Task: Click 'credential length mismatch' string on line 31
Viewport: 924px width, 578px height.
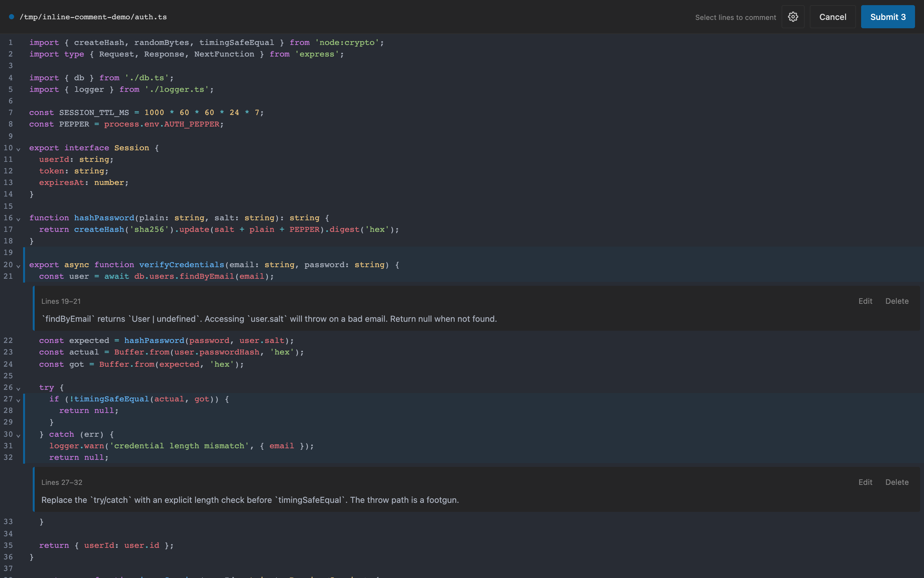Action: [x=179, y=446]
